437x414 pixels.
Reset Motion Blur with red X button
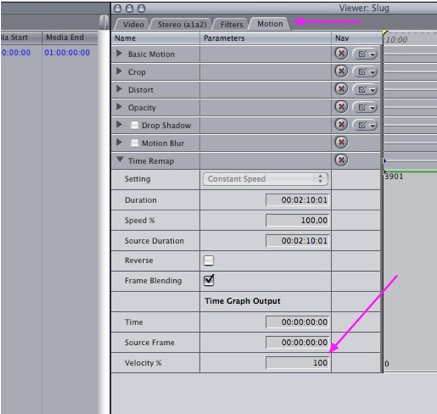(x=341, y=143)
